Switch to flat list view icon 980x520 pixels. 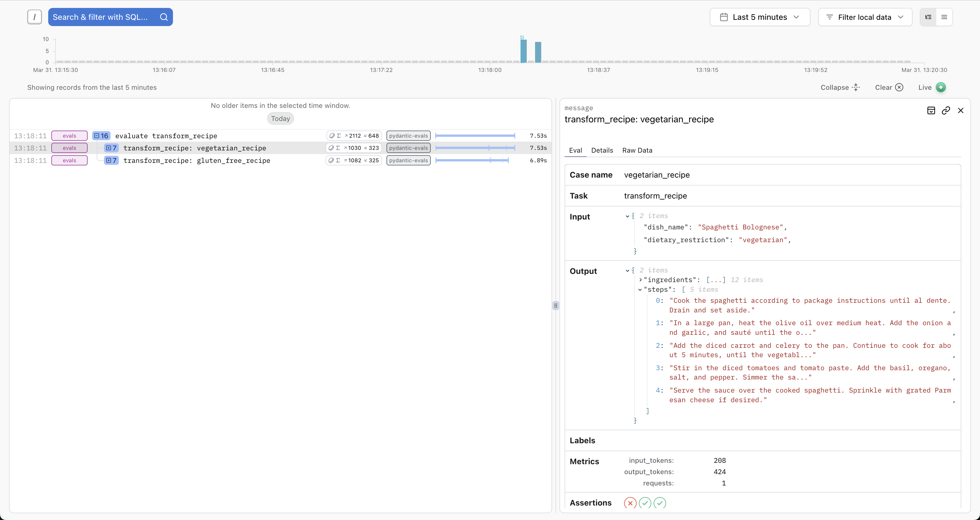click(944, 17)
